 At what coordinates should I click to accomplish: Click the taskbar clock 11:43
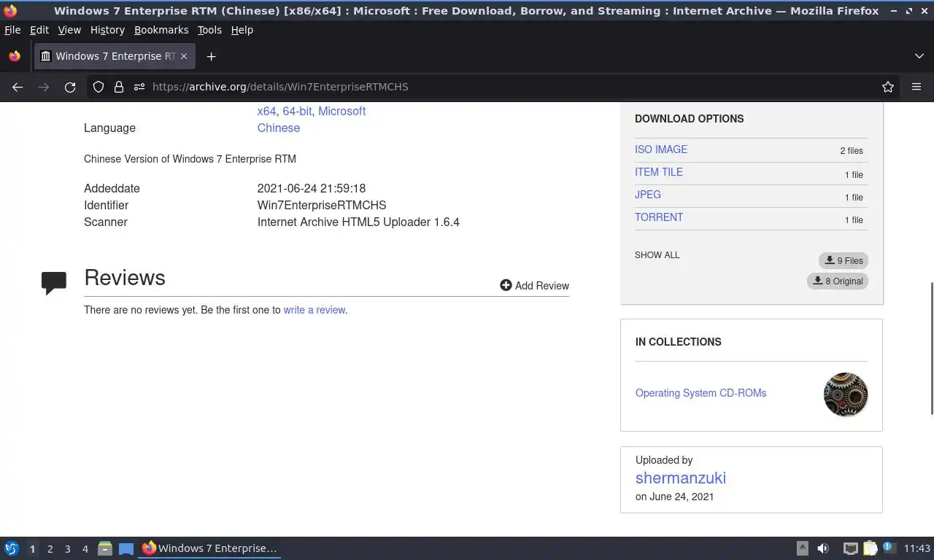pyautogui.click(x=916, y=548)
